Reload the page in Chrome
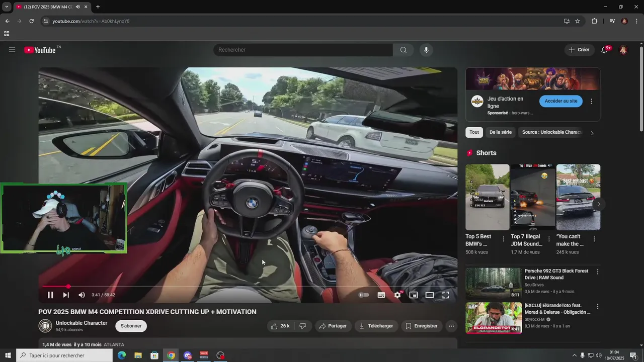The width and height of the screenshot is (644, 362). (x=31, y=21)
